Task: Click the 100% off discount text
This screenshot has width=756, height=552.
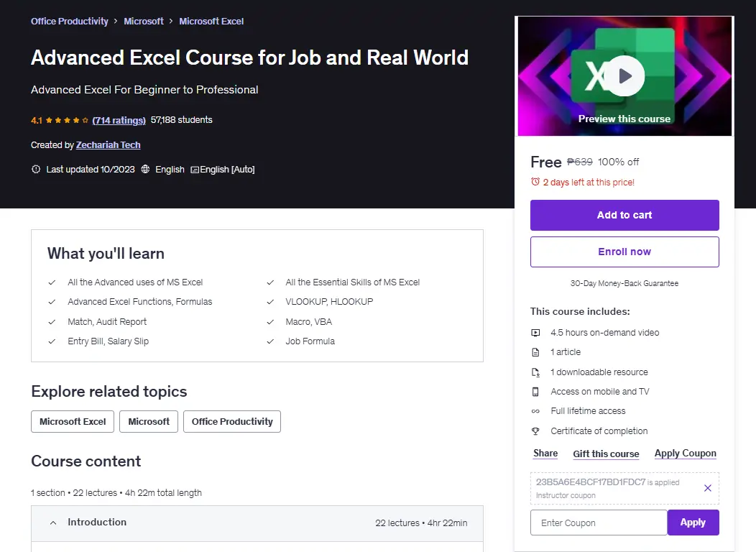Action: (x=618, y=162)
